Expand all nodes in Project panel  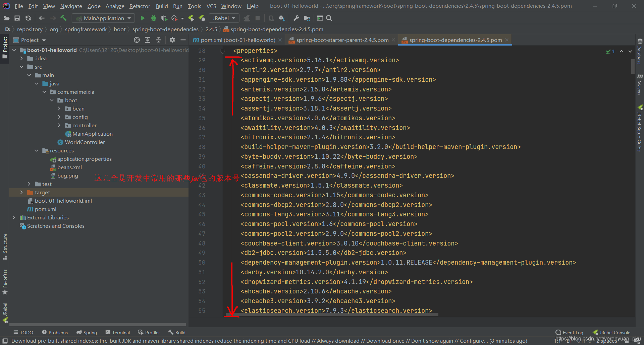[x=148, y=40]
